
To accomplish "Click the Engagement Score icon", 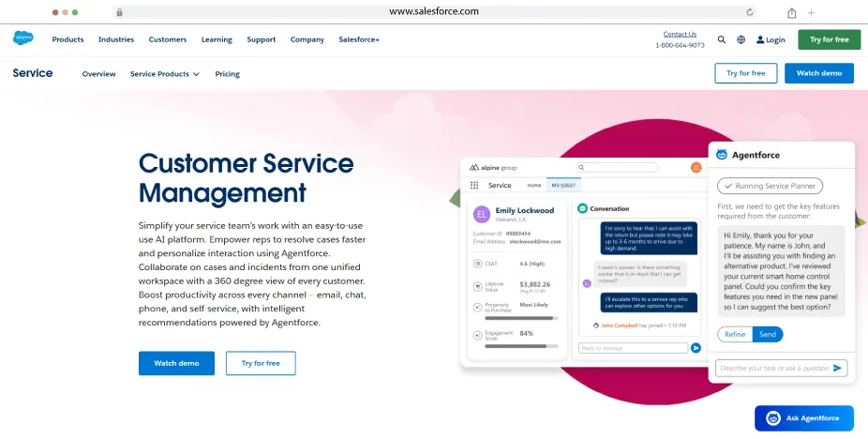I will (477, 335).
